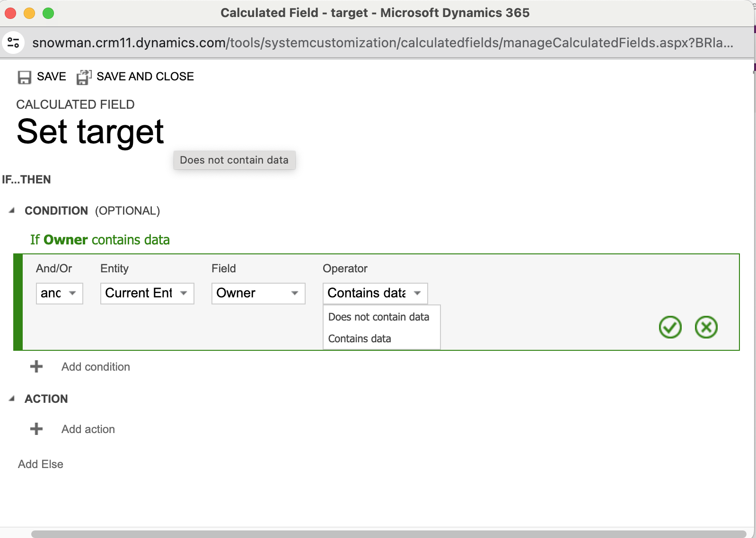Open the Entity dropdown showing Current Entity
The image size is (756, 538).
[147, 294]
